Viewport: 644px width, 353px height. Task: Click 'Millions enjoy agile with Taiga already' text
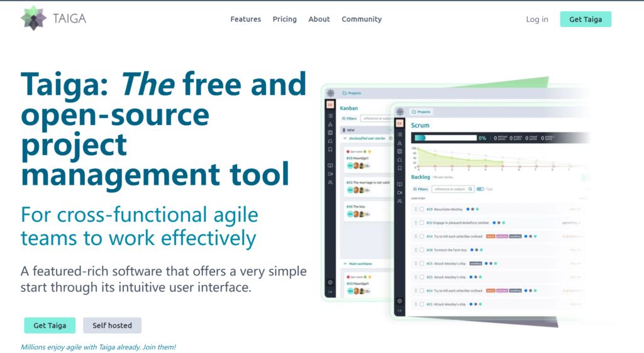tap(98, 347)
